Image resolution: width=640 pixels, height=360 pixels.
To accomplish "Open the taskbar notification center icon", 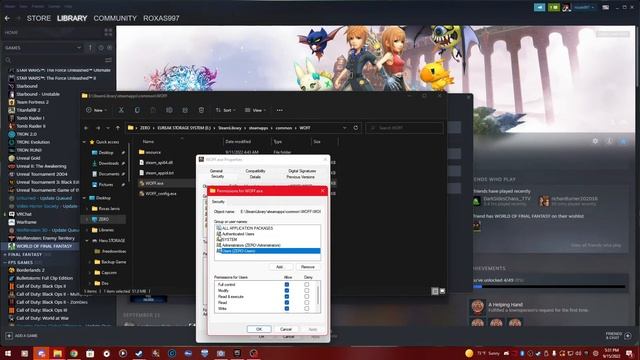I will point(629,353).
